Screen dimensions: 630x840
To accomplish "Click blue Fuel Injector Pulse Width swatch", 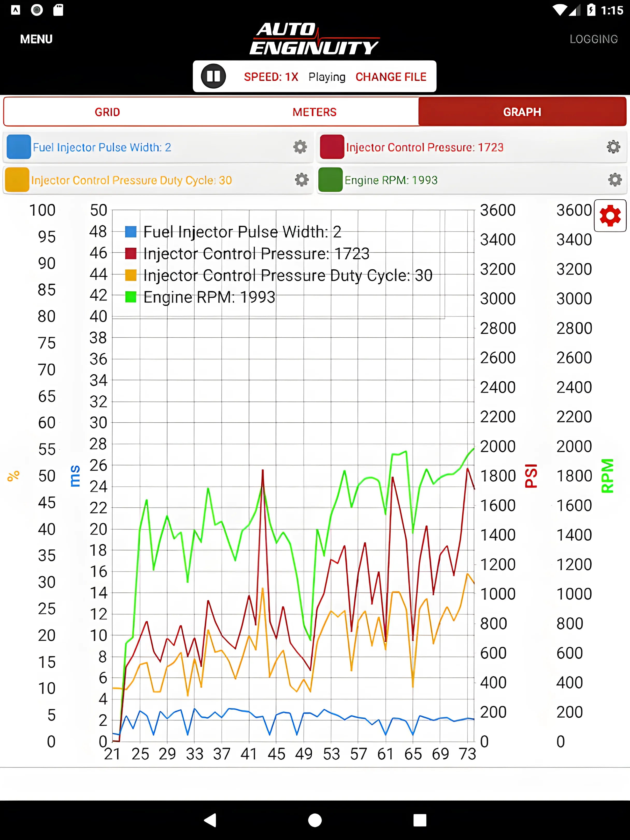I will click(x=19, y=147).
